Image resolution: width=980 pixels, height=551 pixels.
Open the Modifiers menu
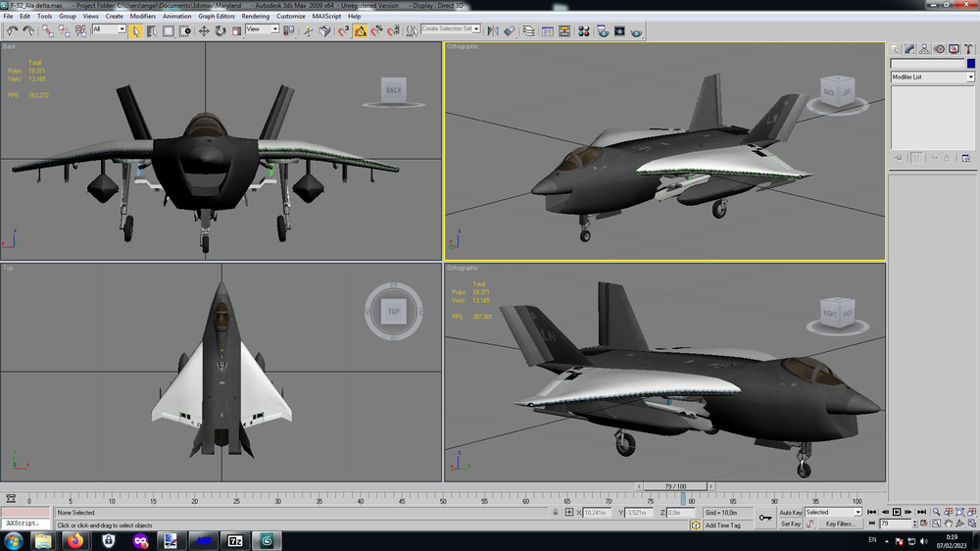[x=142, y=17]
